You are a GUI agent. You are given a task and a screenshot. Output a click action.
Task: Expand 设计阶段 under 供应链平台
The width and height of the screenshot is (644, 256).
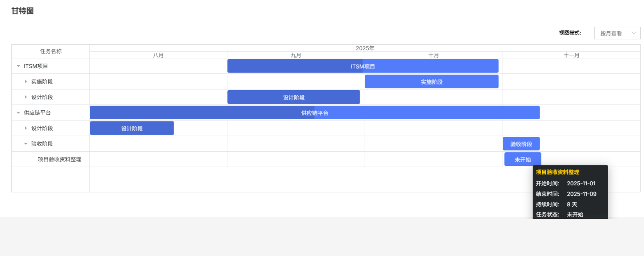(26, 128)
